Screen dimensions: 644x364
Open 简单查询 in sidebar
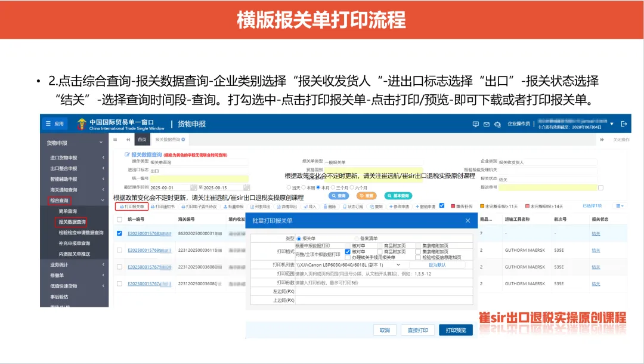click(x=68, y=211)
